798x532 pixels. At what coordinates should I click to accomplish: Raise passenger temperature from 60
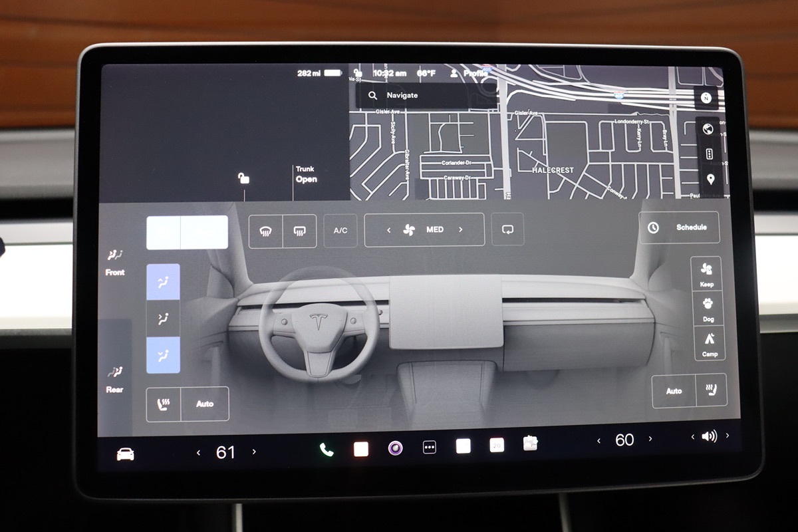tap(650, 439)
